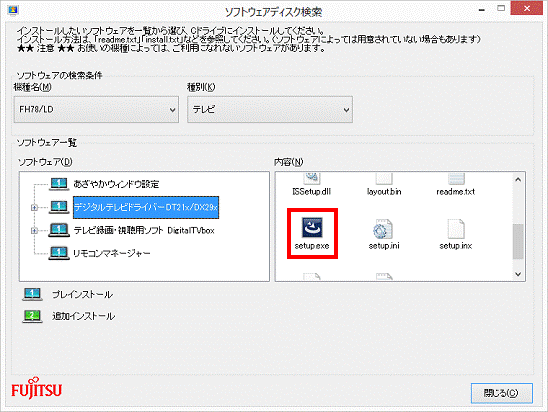Click the 閉じる(C) button

click(502, 393)
